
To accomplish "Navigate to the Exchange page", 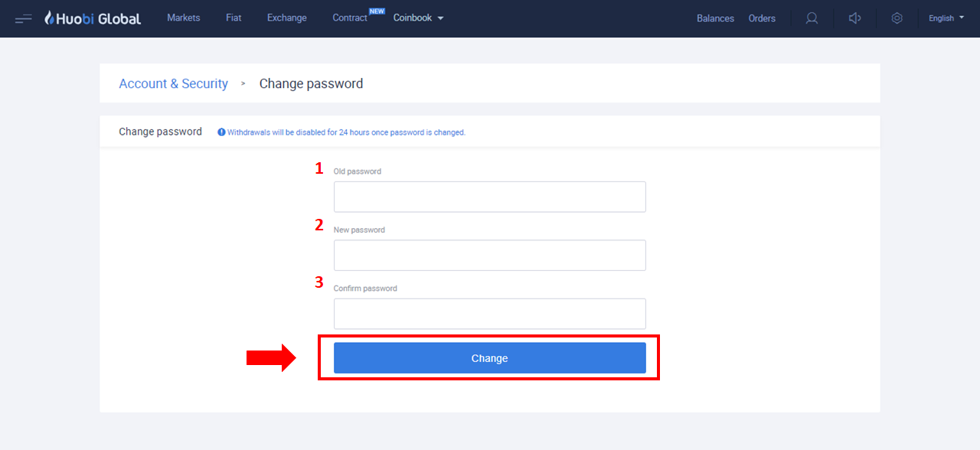I will tap(287, 18).
